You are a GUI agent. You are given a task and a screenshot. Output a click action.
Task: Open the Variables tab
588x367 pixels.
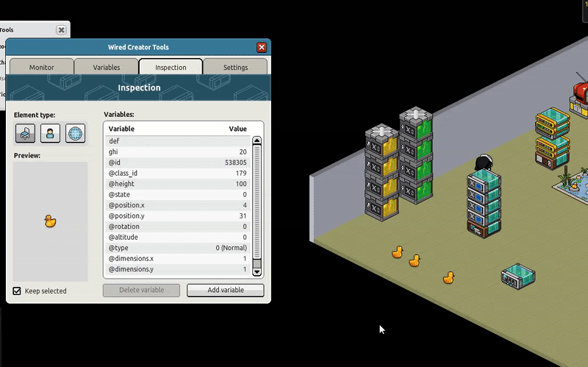[x=107, y=68]
